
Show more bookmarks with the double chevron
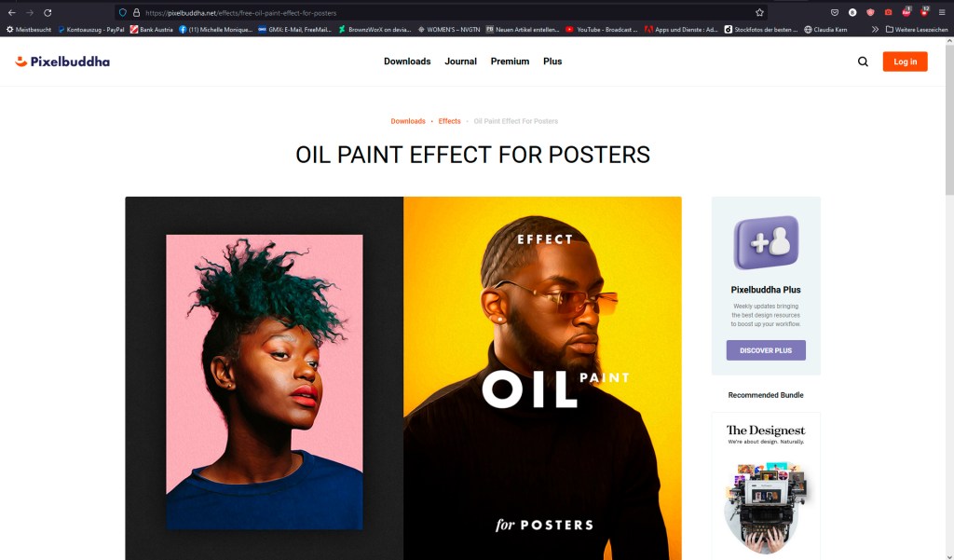pos(875,29)
